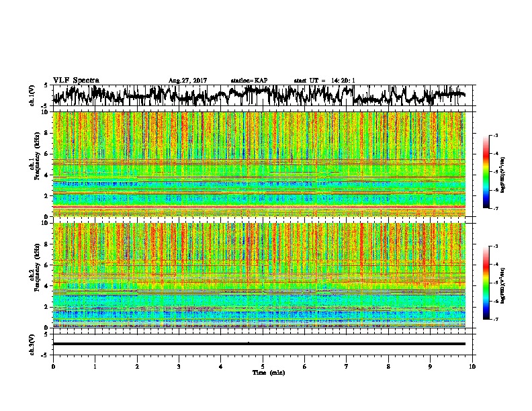Screen dimensions: 532x411
Task: Click the "5" tick on the time axis
Action: click(x=263, y=367)
